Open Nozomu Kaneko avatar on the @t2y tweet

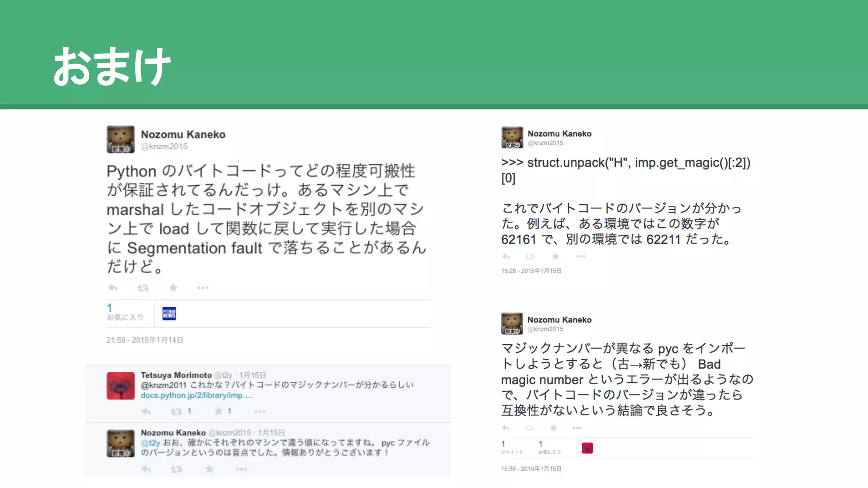click(121, 444)
